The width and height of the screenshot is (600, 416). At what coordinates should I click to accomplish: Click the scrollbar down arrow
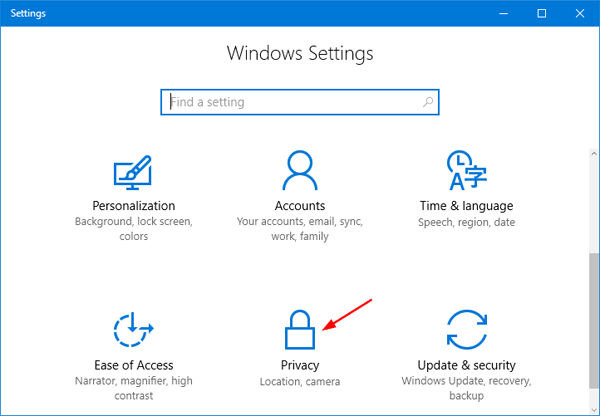point(590,406)
